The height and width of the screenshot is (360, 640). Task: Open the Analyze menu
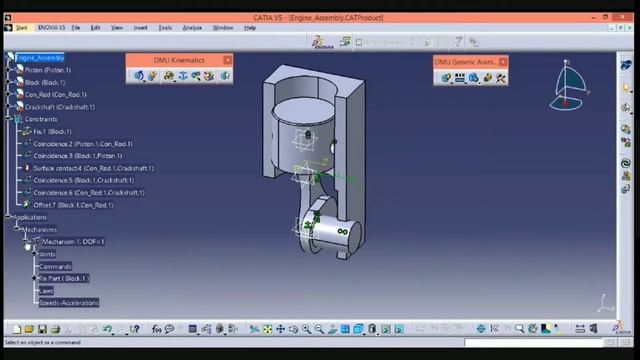pyautogui.click(x=192, y=28)
